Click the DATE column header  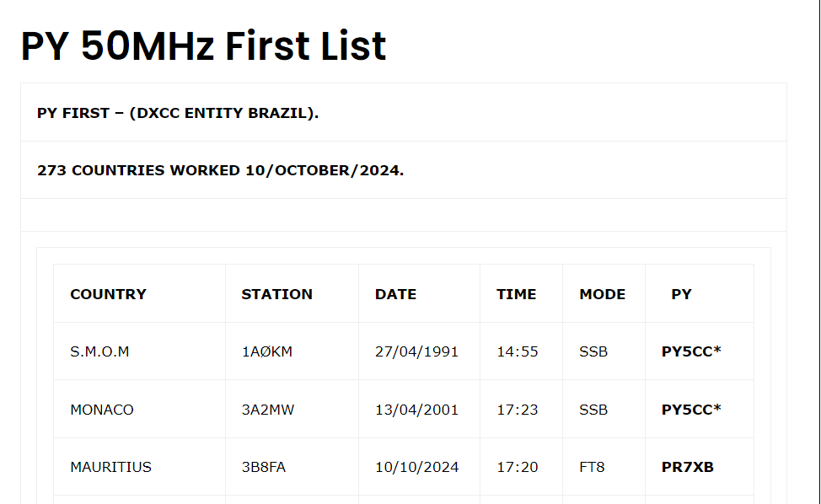[395, 294]
